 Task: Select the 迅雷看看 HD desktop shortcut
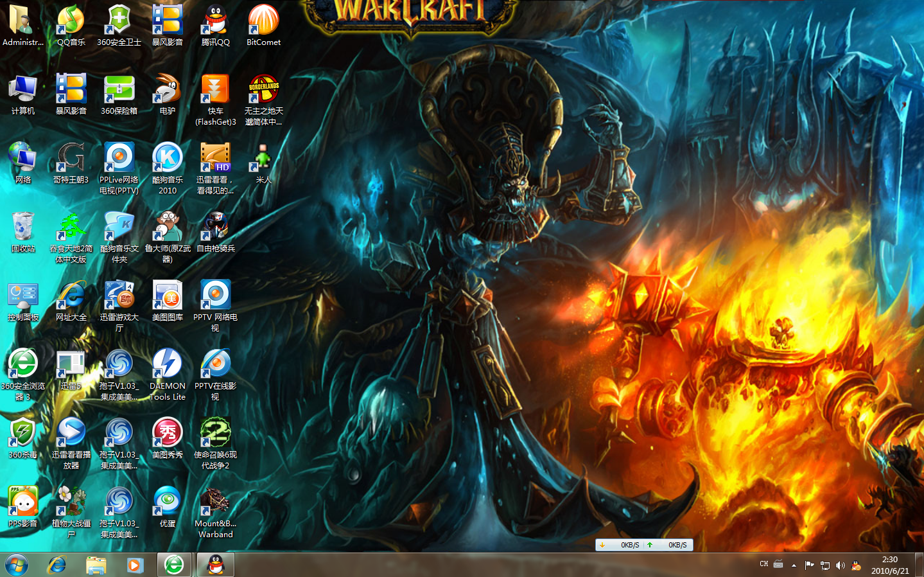pyautogui.click(x=215, y=168)
